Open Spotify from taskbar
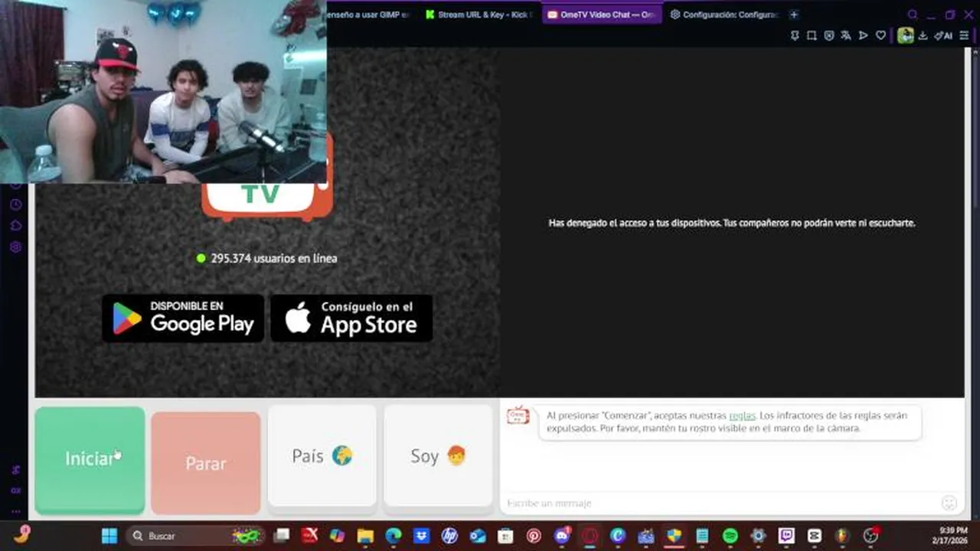Image resolution: width=980 pixels, height=551 pixels. click(730, 536)
